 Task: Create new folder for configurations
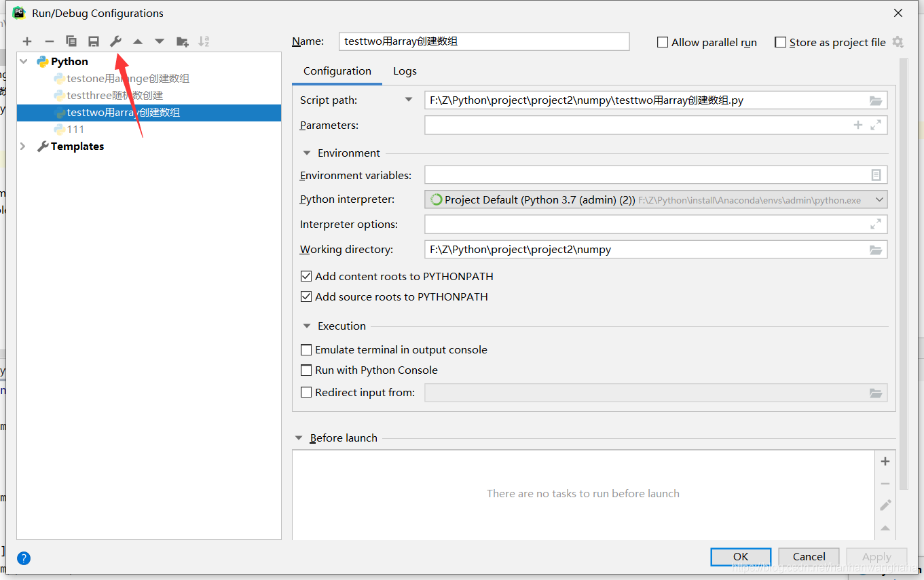pyautogui.click(x=182, y=42)
